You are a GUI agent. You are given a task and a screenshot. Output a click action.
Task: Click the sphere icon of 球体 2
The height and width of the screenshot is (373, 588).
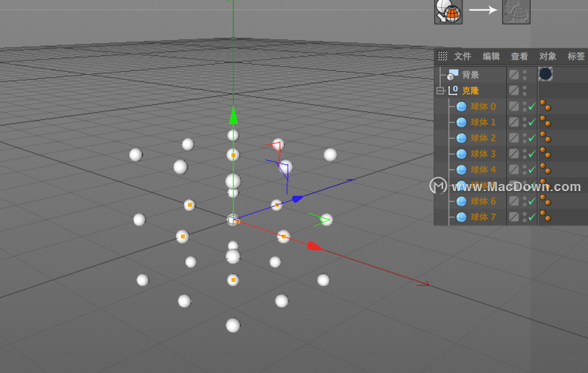click(x=462, y=138)
